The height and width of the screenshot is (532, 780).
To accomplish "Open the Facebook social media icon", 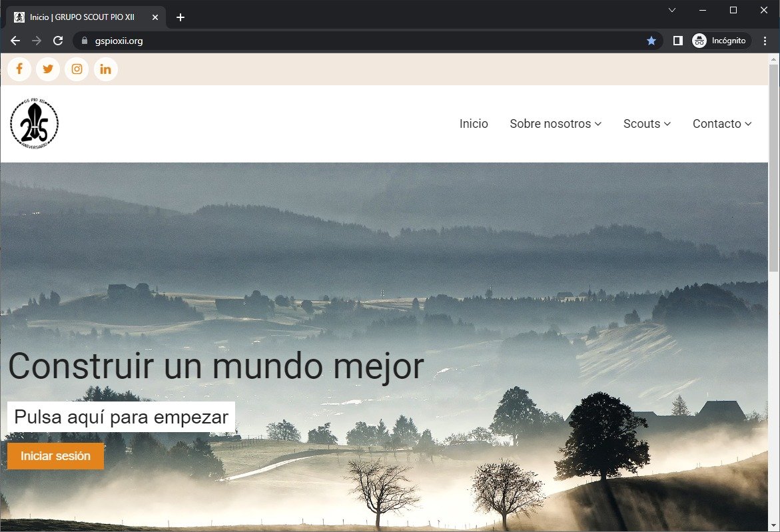I will pos(19,69).
